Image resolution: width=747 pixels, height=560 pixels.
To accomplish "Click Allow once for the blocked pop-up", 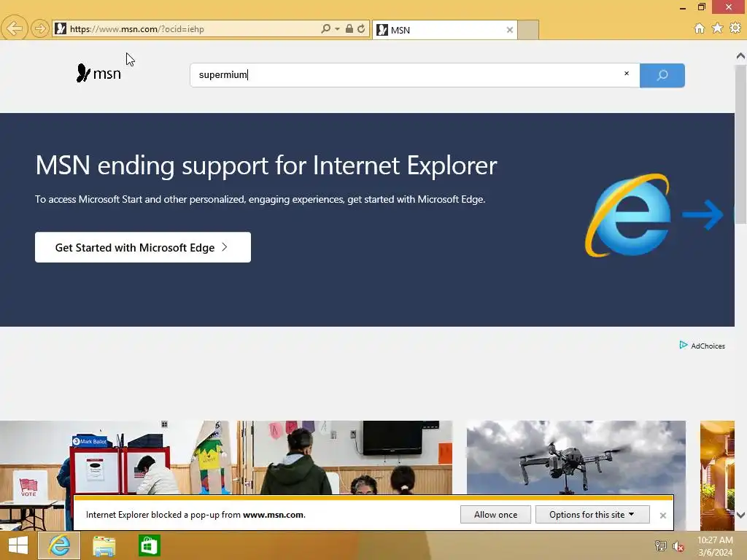I will click(x=495, y=515).
